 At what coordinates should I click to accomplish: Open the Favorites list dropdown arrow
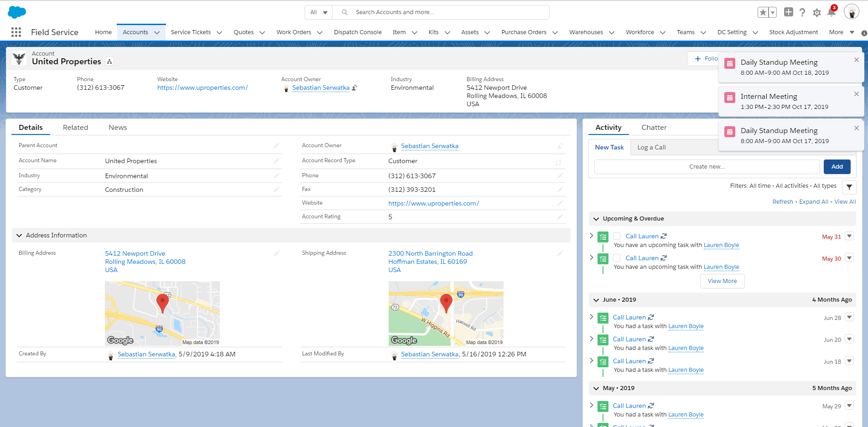pyautogui.click(x=773, y=12)
